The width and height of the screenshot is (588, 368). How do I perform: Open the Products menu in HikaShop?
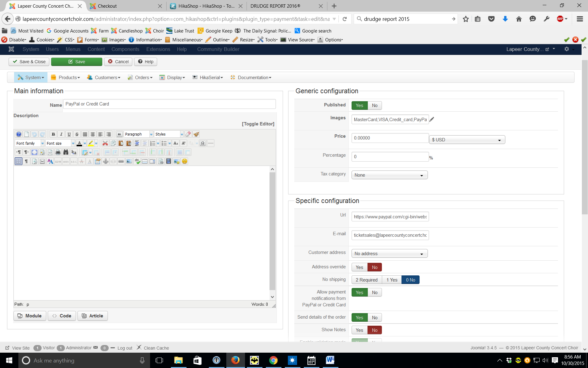[x=66, y=78]
